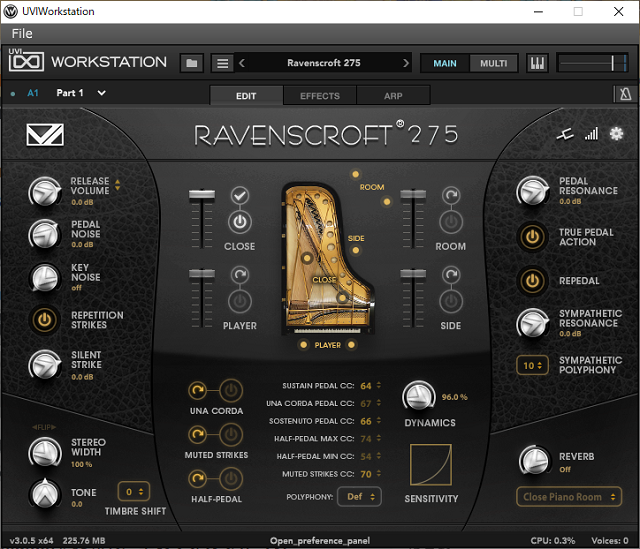Toggle the HALF-PEDAL power button
The width and height of the screenshot is (640, 549).
coord(231,478)
